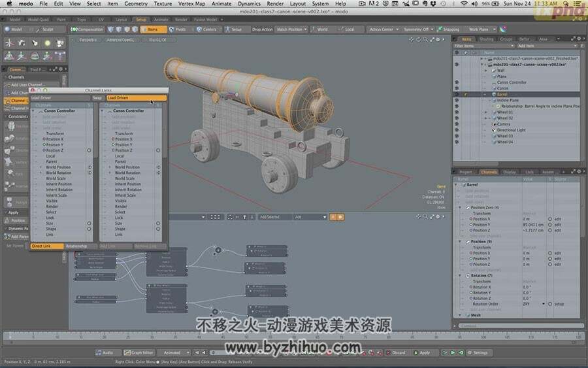Open the Symmetry: Off dropdown
Image resolution: width=588 pixels, height=368 pixels.
418,29
